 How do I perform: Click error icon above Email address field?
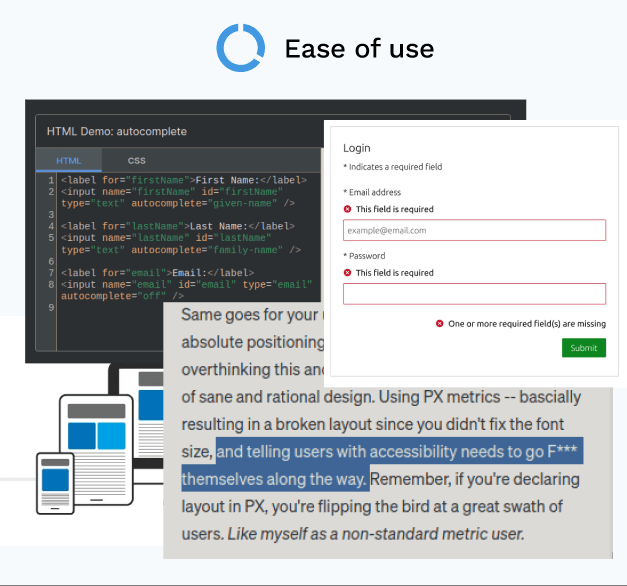pyautogui.click(x=347, y=209)
